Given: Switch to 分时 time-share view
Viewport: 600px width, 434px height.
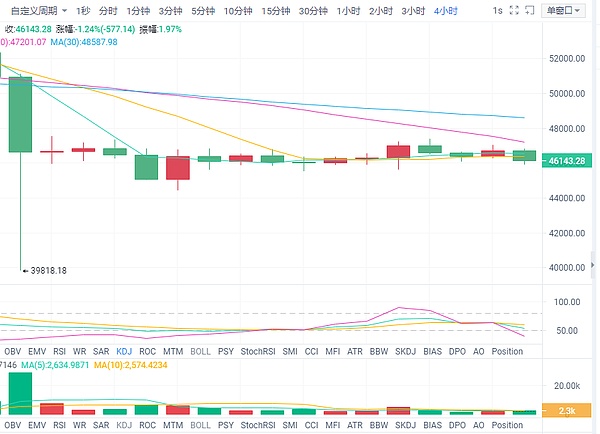Looking at the screenshot, I should pos(108,10).
